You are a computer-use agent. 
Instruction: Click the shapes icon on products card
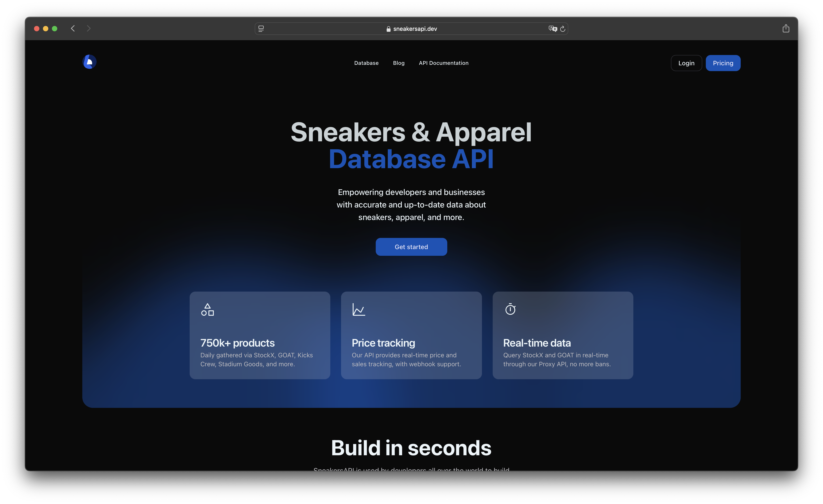click(x=207, y=310)
